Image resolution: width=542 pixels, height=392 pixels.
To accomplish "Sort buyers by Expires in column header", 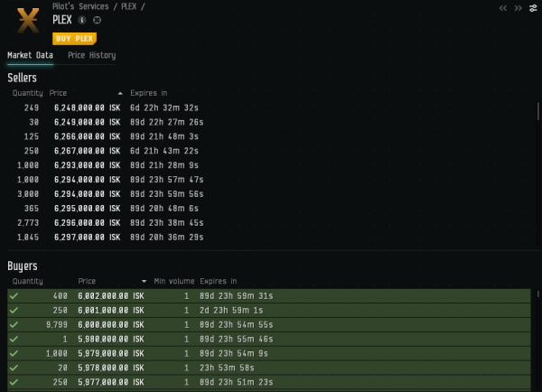I will (x=218, y=281).
